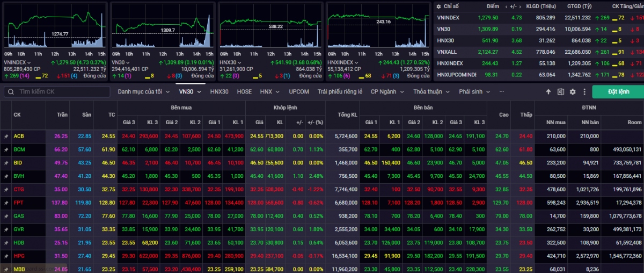The image size is (644, 273).
Task: Click the pin icon on FPT row
Action: 6,203
